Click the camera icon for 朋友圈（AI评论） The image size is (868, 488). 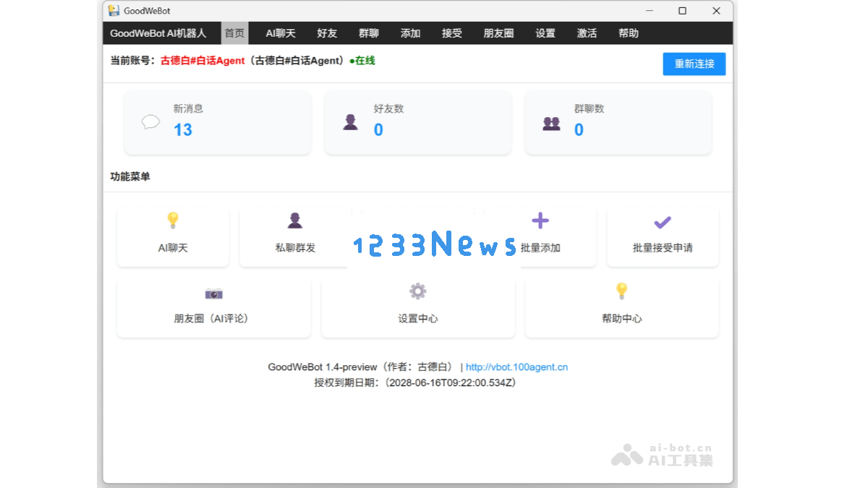(x=213, y=293)
